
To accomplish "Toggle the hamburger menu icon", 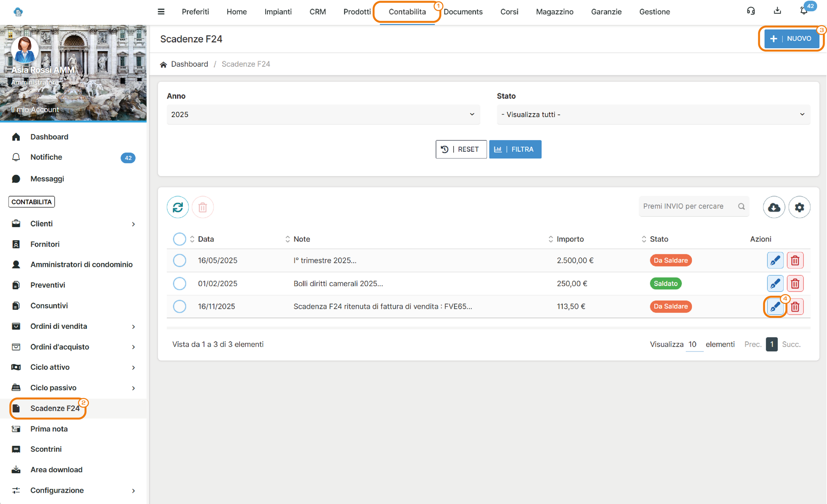I will (x=161, y=12).
